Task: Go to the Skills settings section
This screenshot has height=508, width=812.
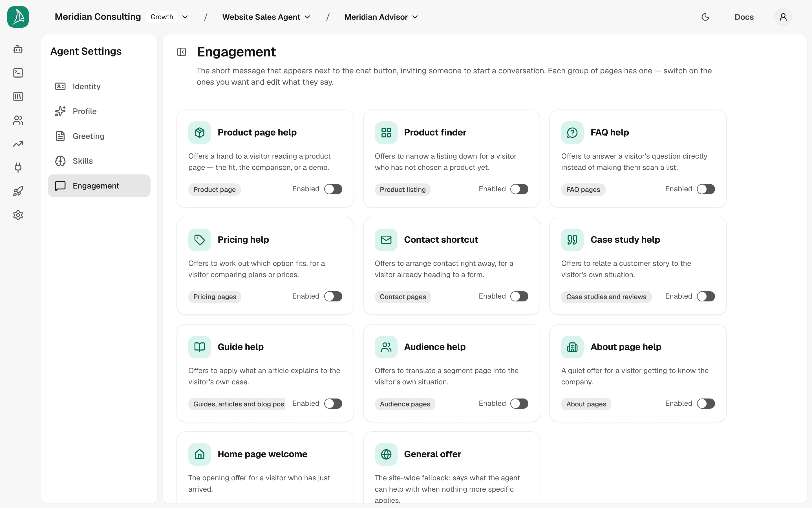Action: pyautogui.click(x=99, y=161)
